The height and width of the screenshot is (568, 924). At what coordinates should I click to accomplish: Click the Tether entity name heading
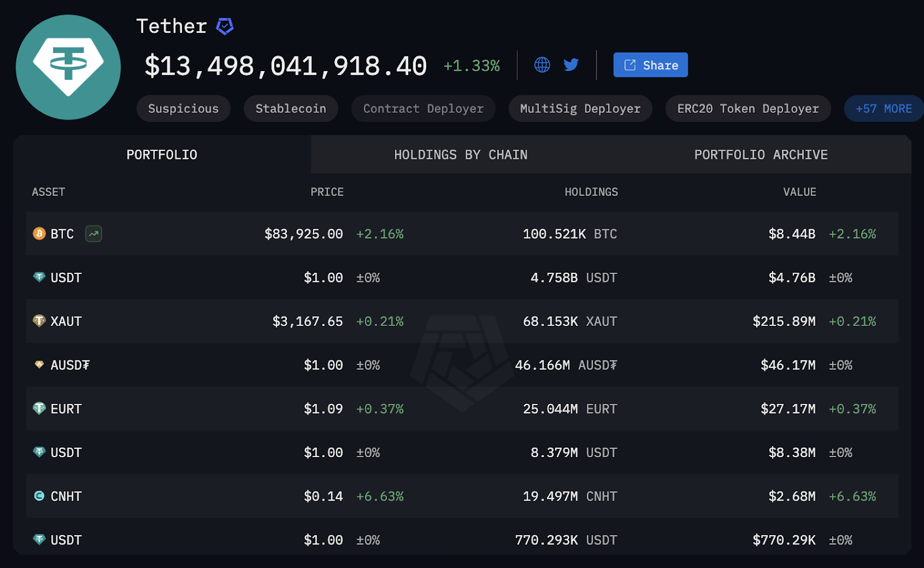(172, 26)
